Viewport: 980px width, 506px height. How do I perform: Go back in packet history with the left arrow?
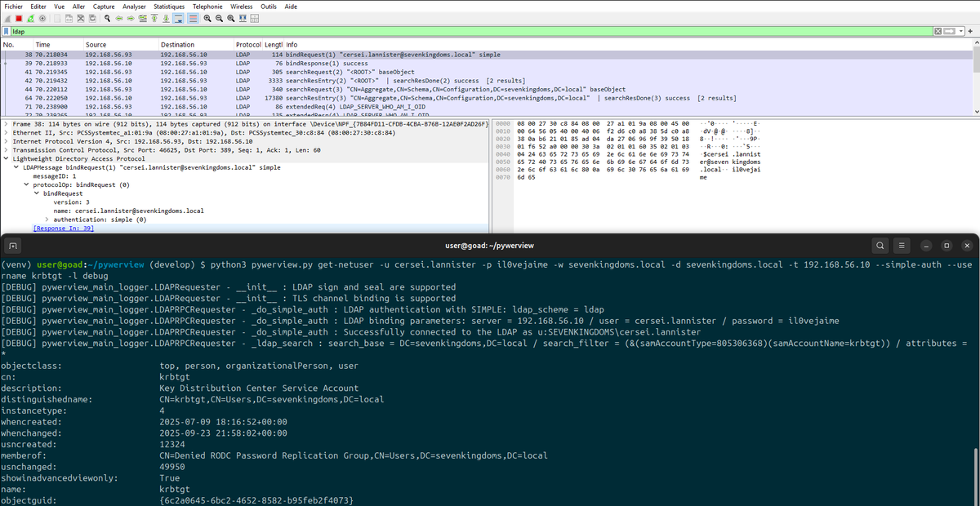119,18
